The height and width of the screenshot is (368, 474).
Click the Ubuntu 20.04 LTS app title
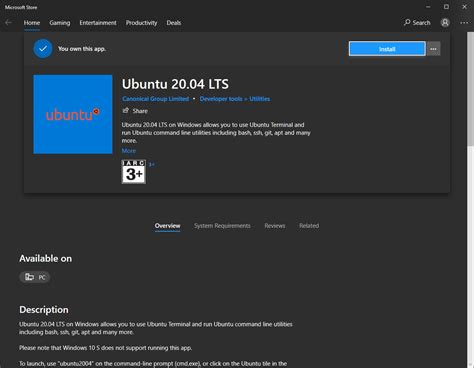click(175, 84)
